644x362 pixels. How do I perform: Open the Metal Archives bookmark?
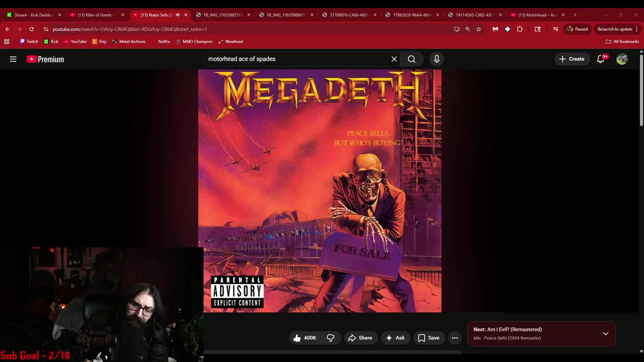(x=129, y=42)
